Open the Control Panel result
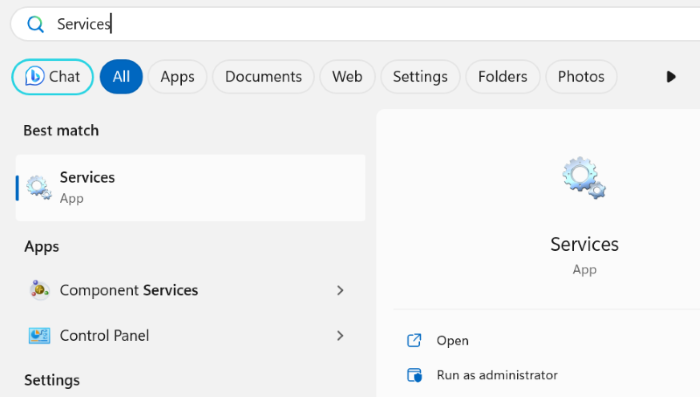This screenshot has height=397, width=700. point(191,336)
